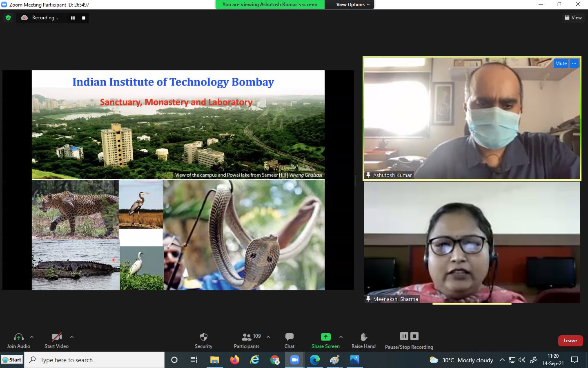Screen dimensions: 588x368
Task: Stop the recording from the top indicator
Action: click(x=84, y=18)
